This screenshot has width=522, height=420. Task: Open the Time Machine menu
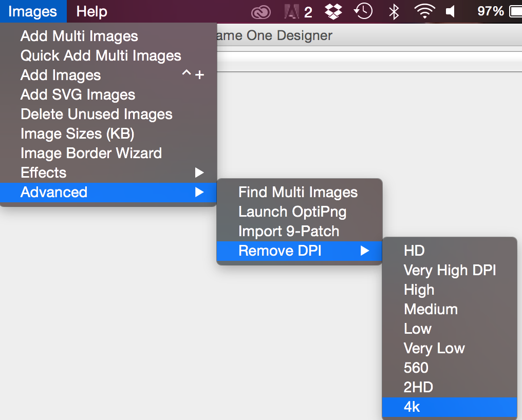pos(363,11)
